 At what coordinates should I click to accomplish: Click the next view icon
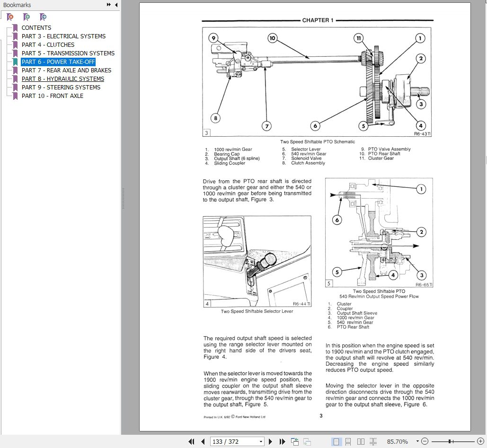[307, 441]
